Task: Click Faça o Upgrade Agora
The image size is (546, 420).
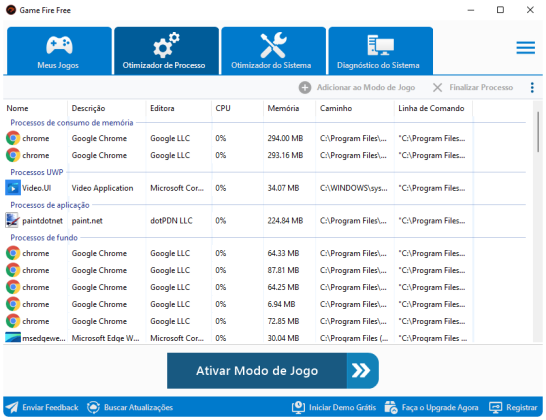Action: pos(431,407)
